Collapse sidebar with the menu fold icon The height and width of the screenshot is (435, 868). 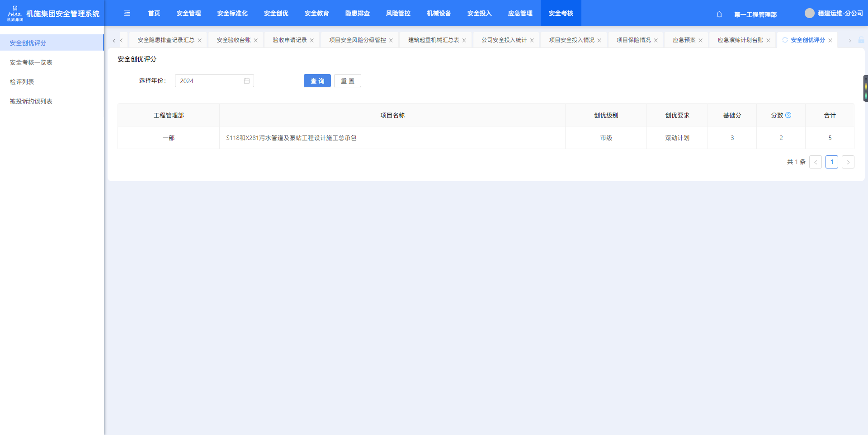[127, 14]
